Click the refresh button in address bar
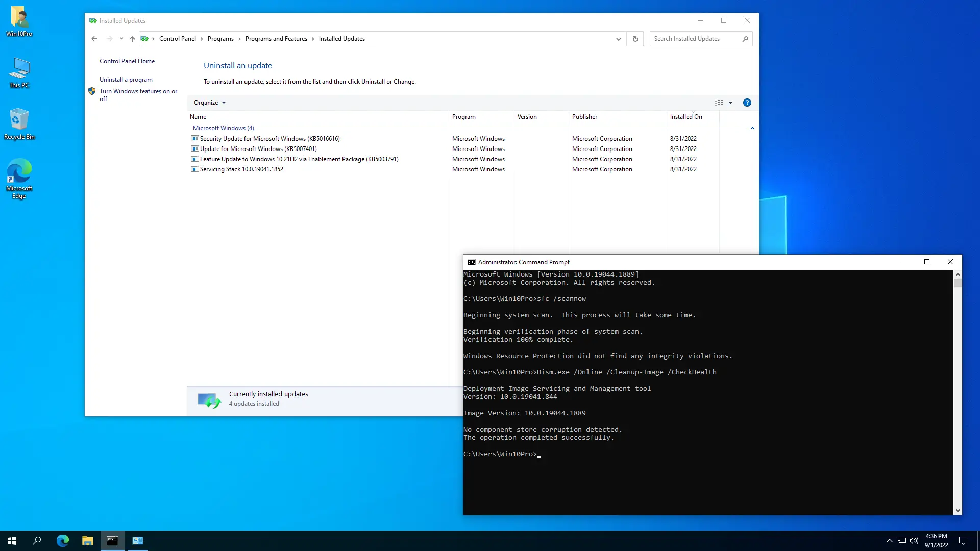Viewport: 980px width, 551px height. point(635,39)
